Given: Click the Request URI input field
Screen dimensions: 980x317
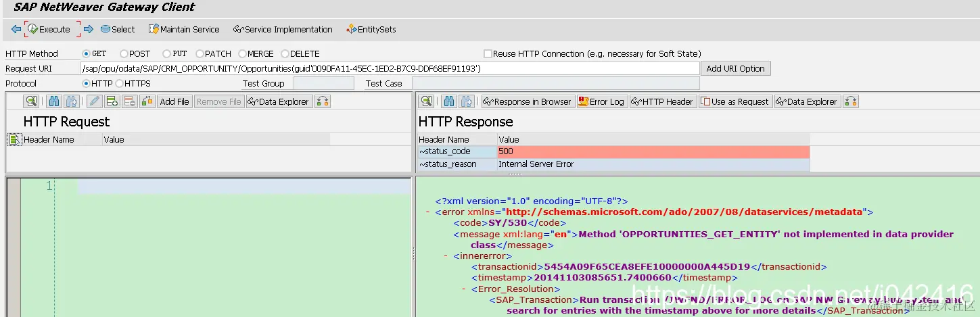Looking at the screenshot, I should tap(390, 68).
